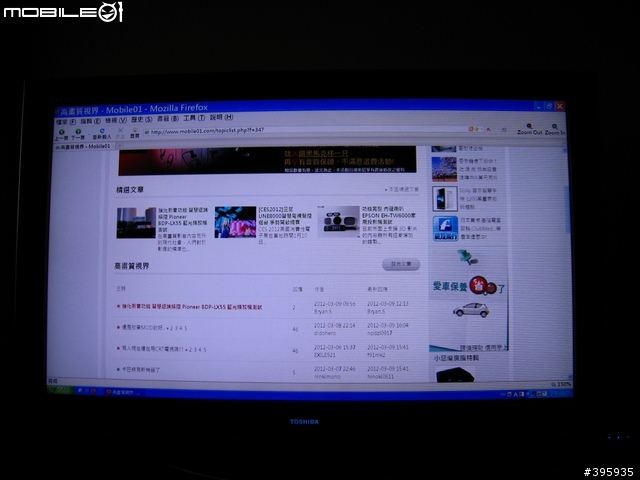Click the input language A indicator in tray

coord(515,394)
